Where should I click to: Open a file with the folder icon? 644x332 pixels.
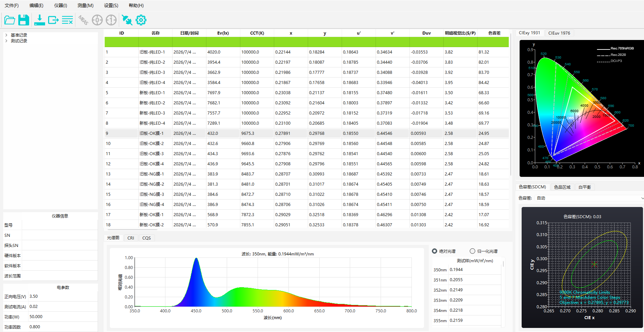pyautogui.click(x=10, y=20)
